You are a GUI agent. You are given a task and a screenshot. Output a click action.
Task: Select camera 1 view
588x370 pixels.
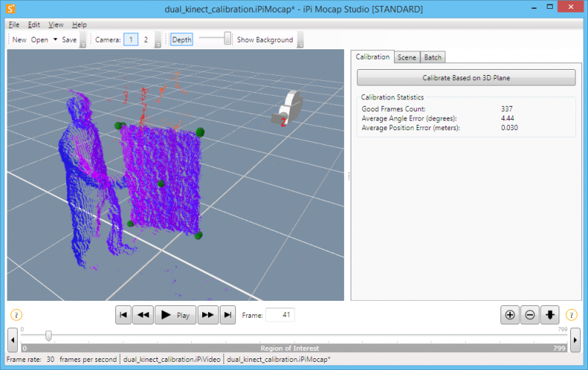(131, 40)
